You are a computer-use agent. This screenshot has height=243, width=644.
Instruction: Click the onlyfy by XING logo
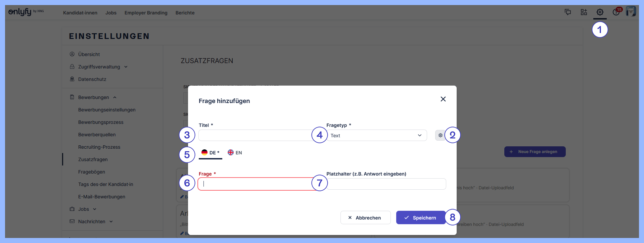click(x=26, y=12)
